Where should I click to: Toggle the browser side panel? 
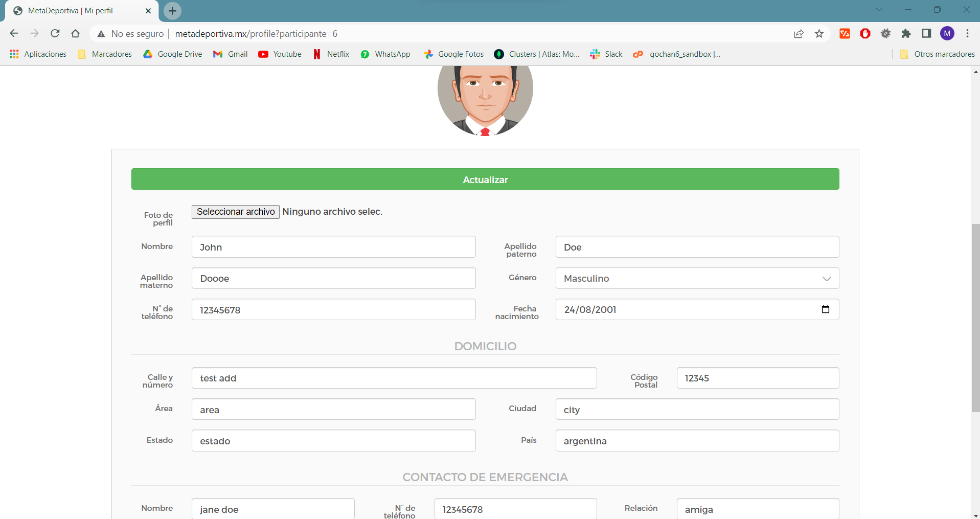pyautogui.click(x=926, y=34)
